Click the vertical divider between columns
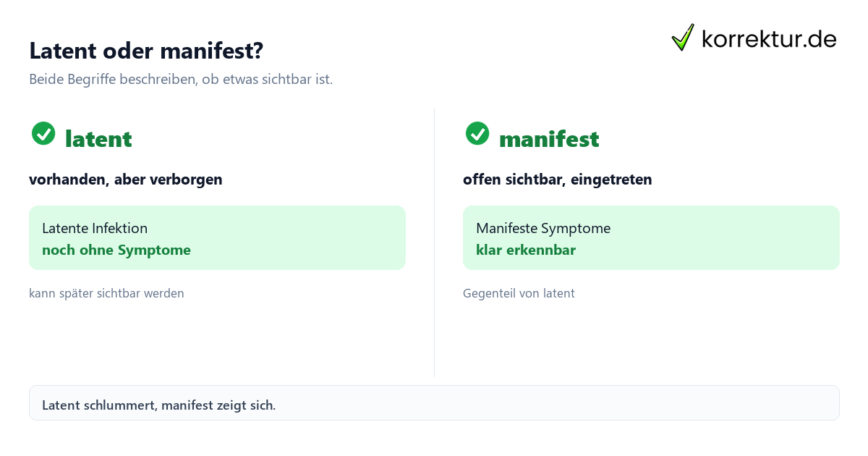Screen dimensions: 868x456 tap(434, 242)
